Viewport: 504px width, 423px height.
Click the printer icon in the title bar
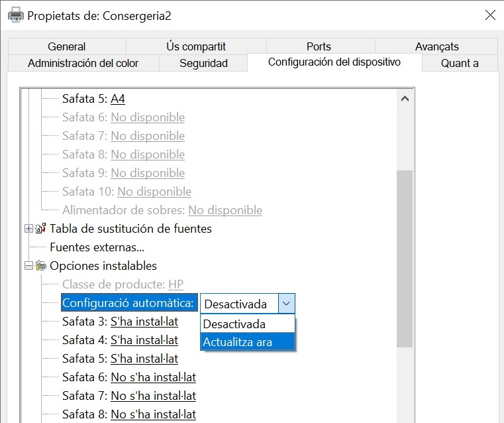(16, 15)
